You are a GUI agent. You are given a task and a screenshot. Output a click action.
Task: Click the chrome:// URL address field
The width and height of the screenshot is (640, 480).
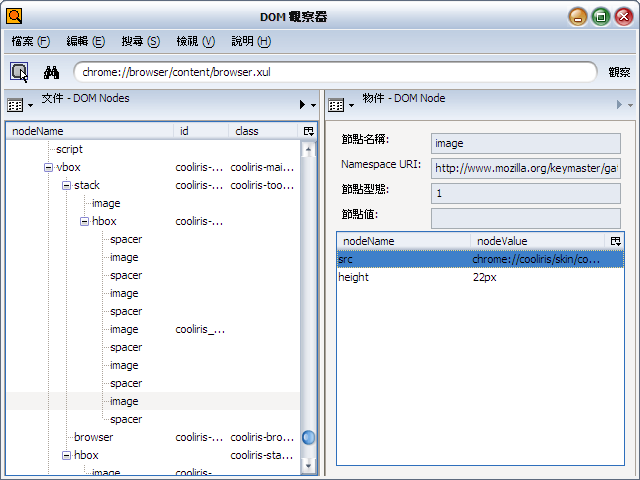tap(335, 72)
